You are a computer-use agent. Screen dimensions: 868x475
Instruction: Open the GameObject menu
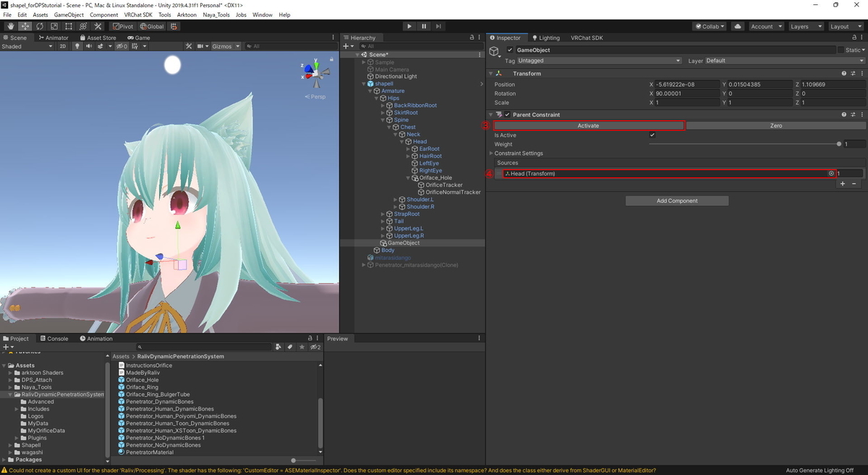(x=68, y=14)
